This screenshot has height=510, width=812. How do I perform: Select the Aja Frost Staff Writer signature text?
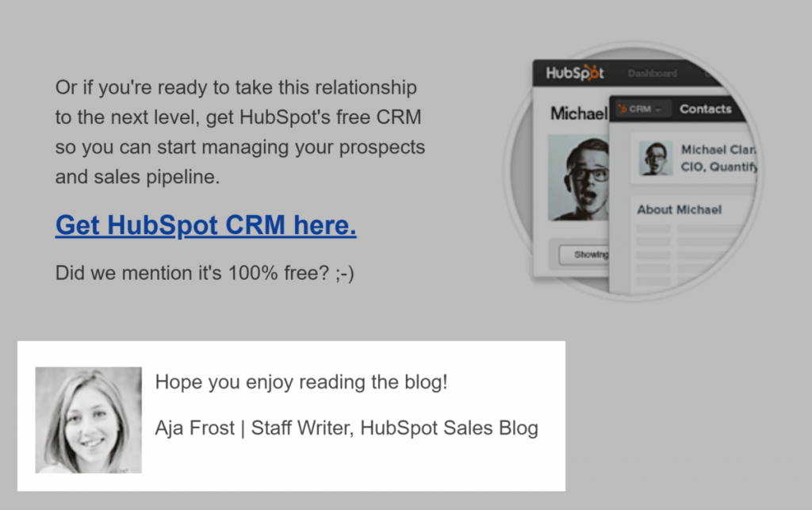click(347, 428)
